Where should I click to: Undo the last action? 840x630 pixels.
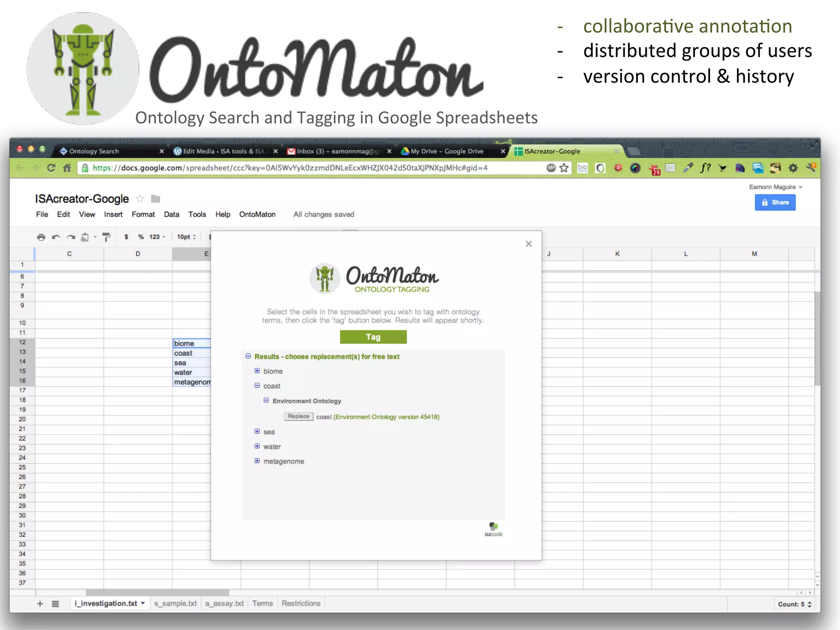(x=56, y=237)
